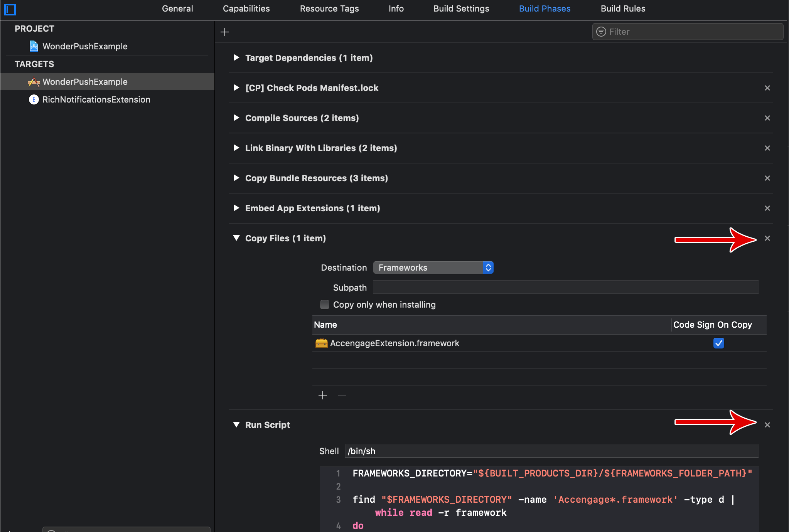789x532 pixels.
Task: Delete the Copy Bundle Resources phase
Action: coord(767,178)
